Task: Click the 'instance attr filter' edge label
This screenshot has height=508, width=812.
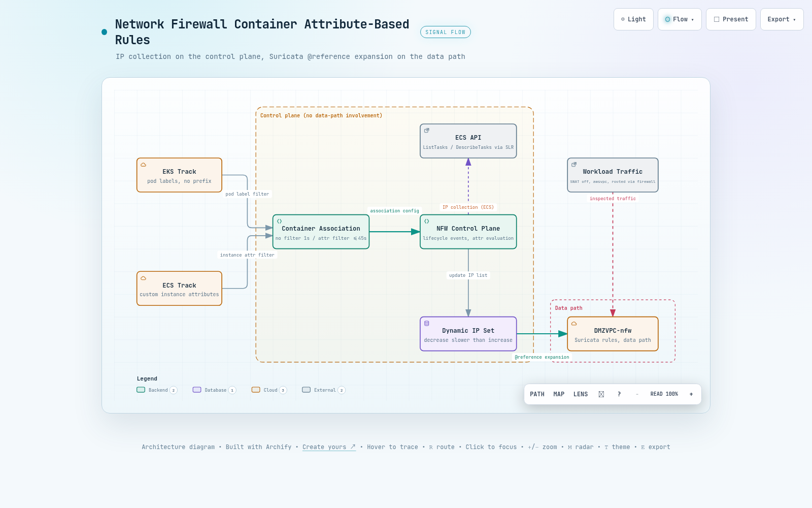Action: (x=247, y=255)
